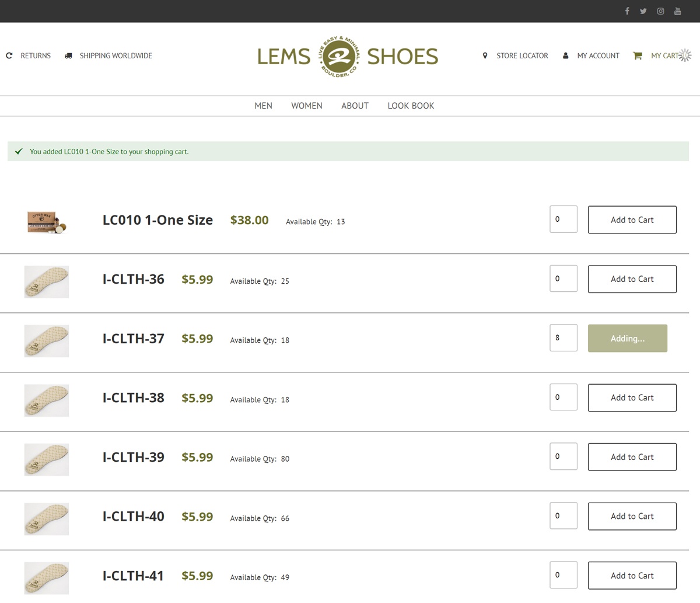Image resolution: width=700 pixels, height=603 pixels.
Task: Click the store locator pin icon
Action: (485, 56)
